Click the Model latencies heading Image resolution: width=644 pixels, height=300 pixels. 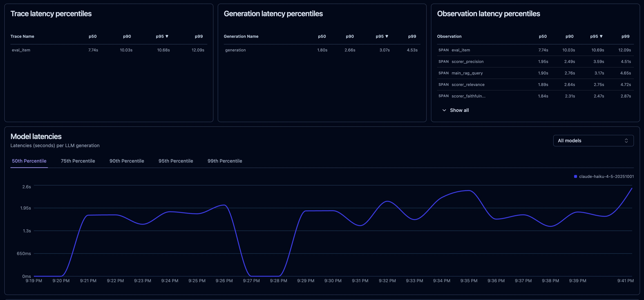36,137
